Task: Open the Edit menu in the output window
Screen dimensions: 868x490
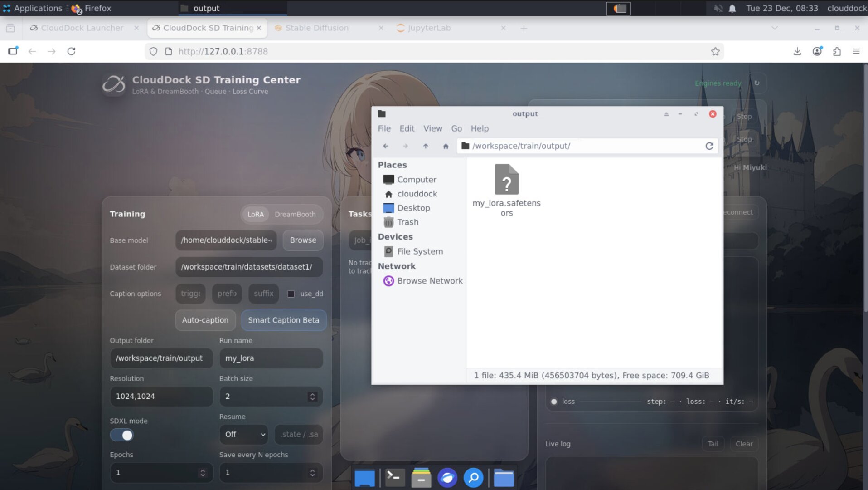Action: [406, 128]
